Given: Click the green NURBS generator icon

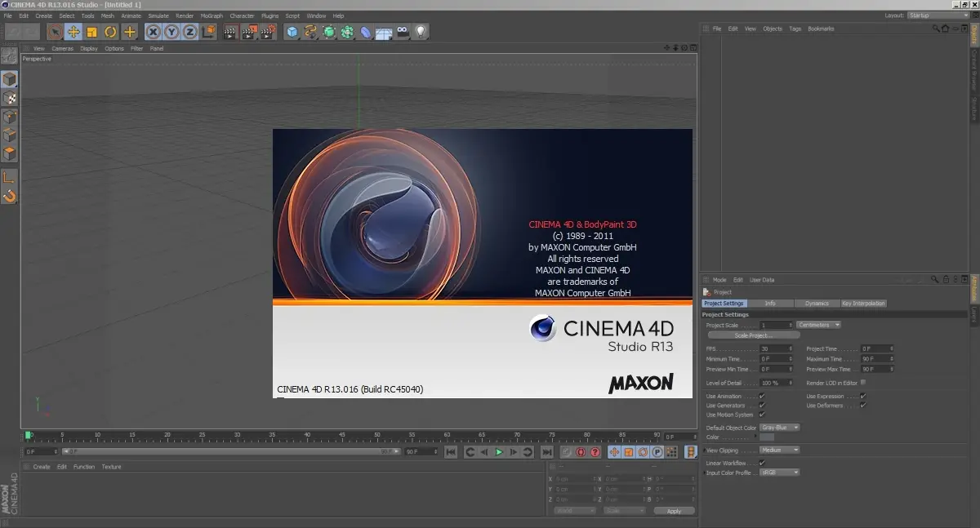Looking at the screenshot, I should [329, 32].
